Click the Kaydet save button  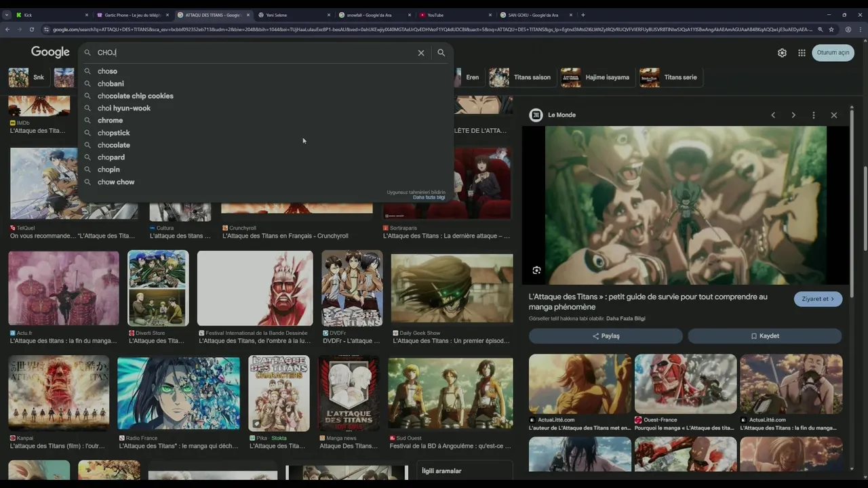tap(765, 336)
